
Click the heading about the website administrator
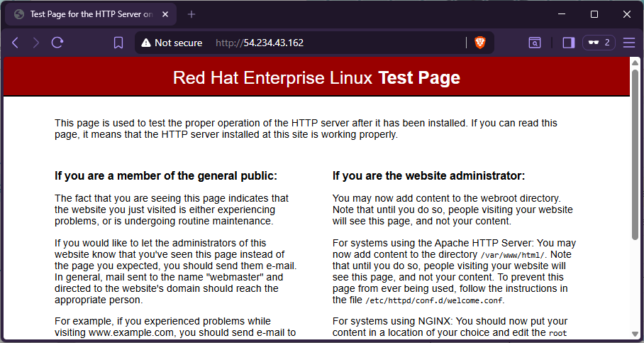429,176
